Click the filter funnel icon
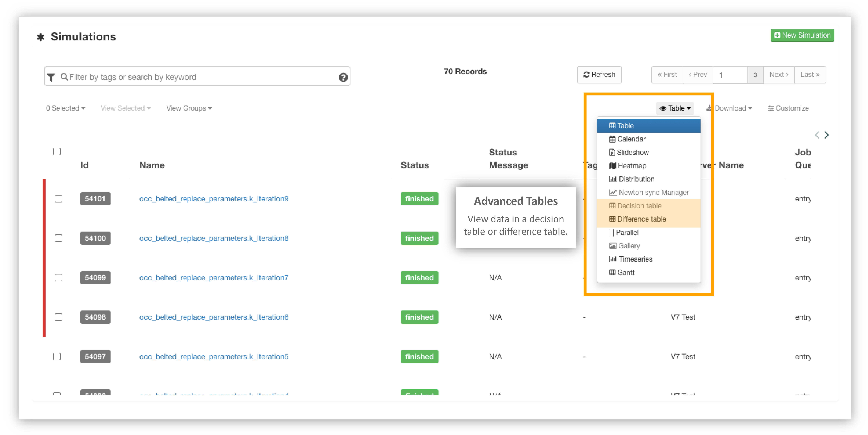 point(51,77)
